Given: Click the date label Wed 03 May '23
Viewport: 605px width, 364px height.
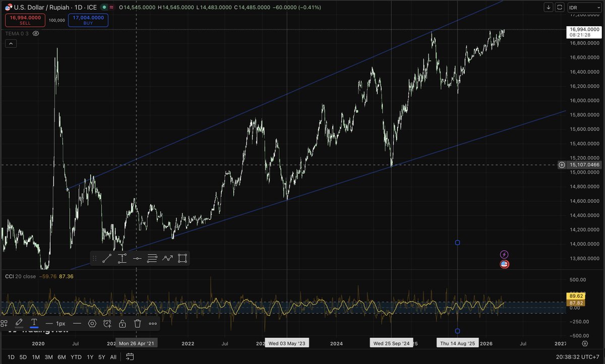Looking at the screenshot, I should click(287, 343).
